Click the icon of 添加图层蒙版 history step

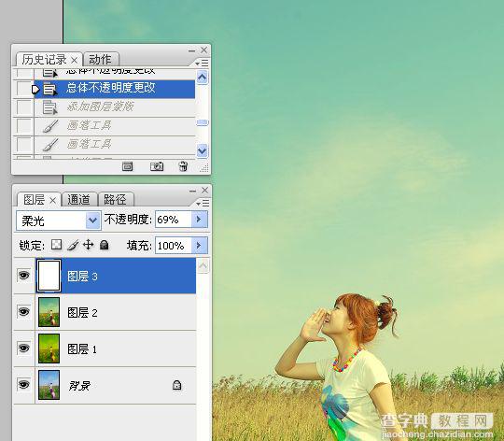49,107
